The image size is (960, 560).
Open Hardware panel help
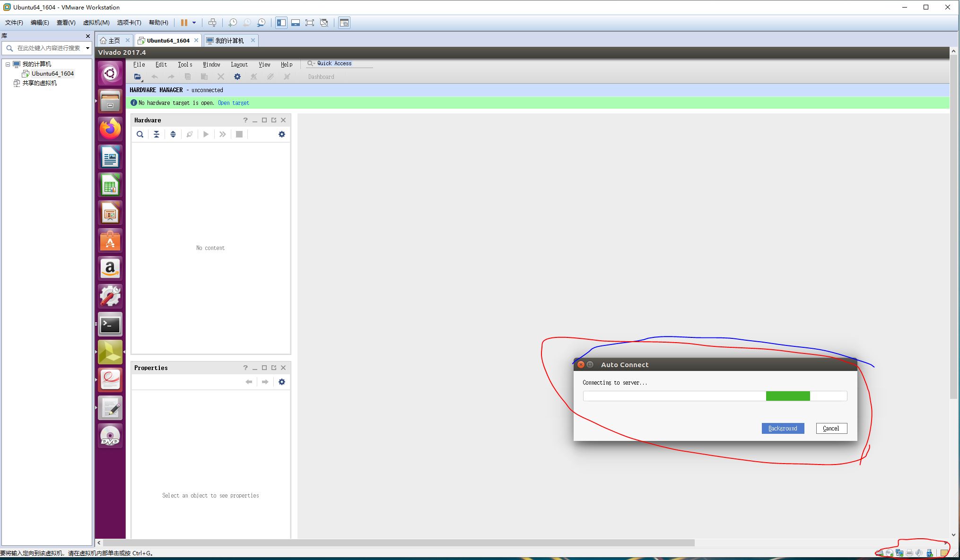245,121
